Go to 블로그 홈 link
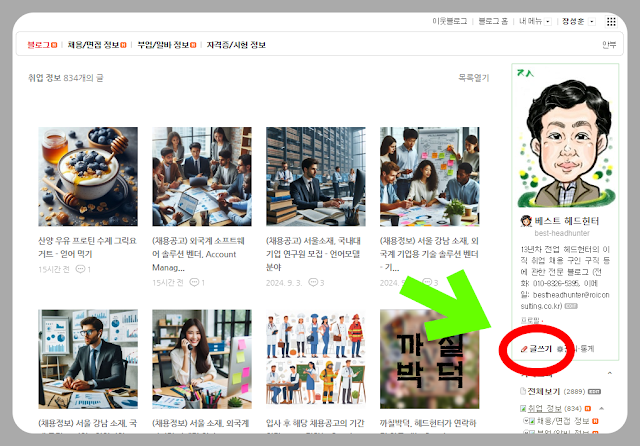The width and height of the screenshot is (640, 446). tap(493, 21)
